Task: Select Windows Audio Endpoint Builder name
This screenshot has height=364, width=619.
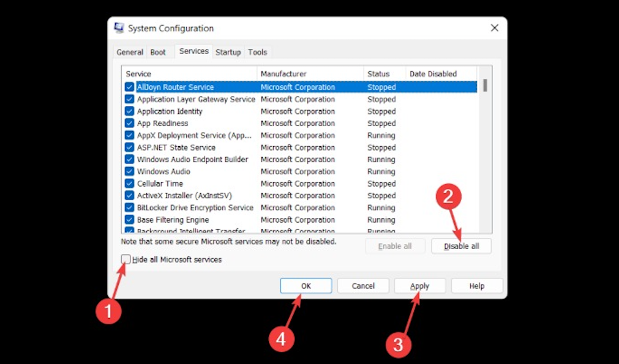Action: pos(193,159)
